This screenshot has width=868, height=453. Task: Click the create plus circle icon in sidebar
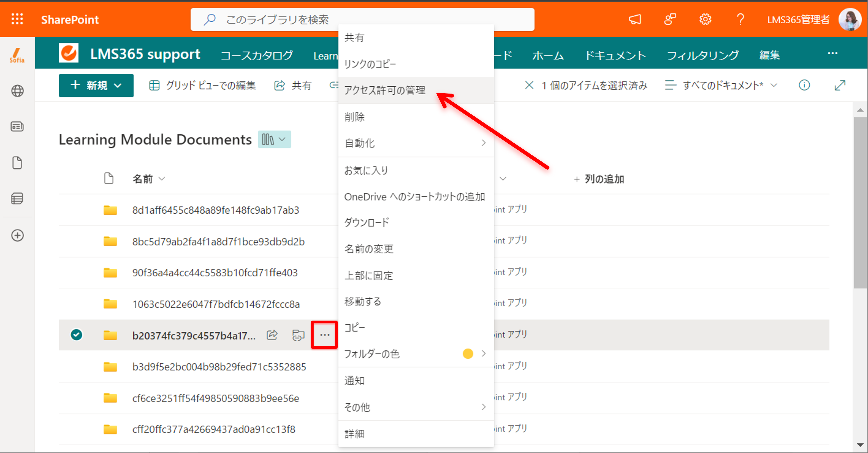[x=17, y=235]
